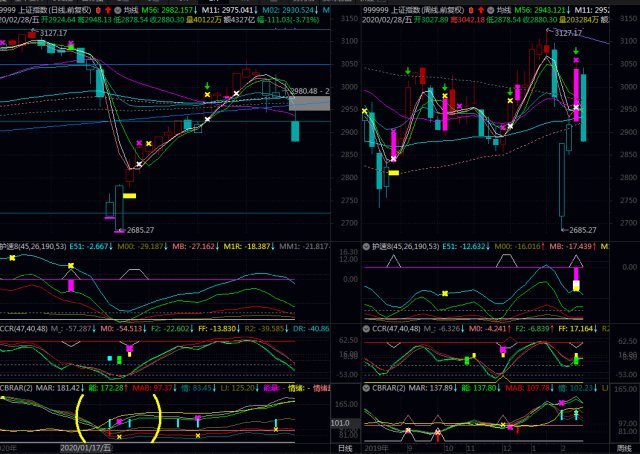This screenshot has width=640, height=454.
Task: Switch to the 日线 period tab
Action: tap(345, 448)
